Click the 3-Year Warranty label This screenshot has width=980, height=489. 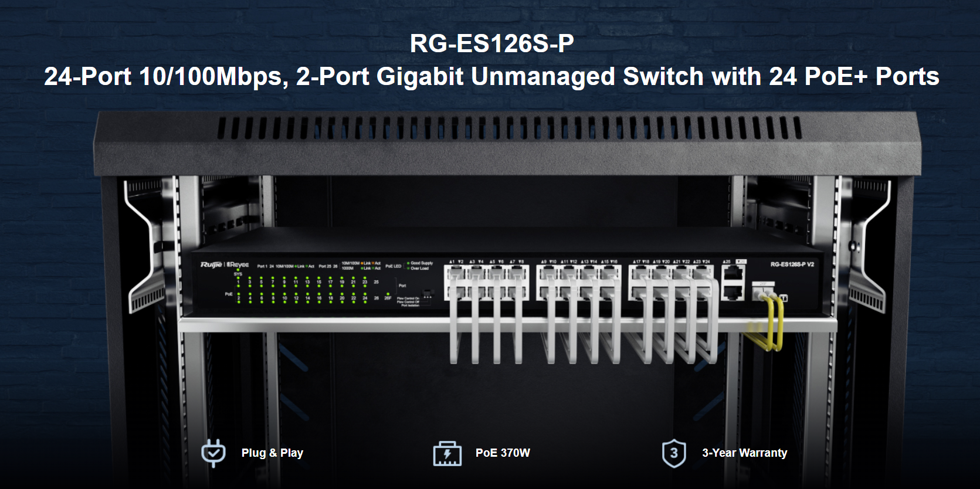tap(745, 453)
